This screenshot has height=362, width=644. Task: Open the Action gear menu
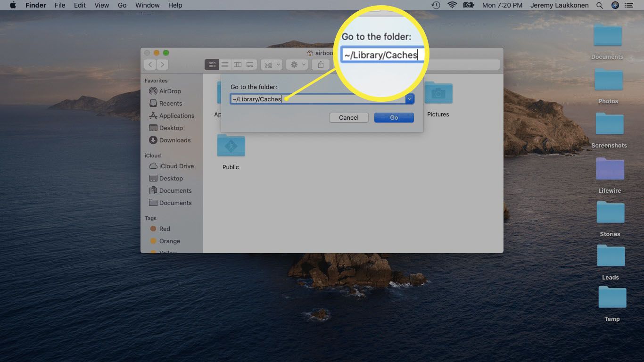pyautogui.click(x=297, y=65)
